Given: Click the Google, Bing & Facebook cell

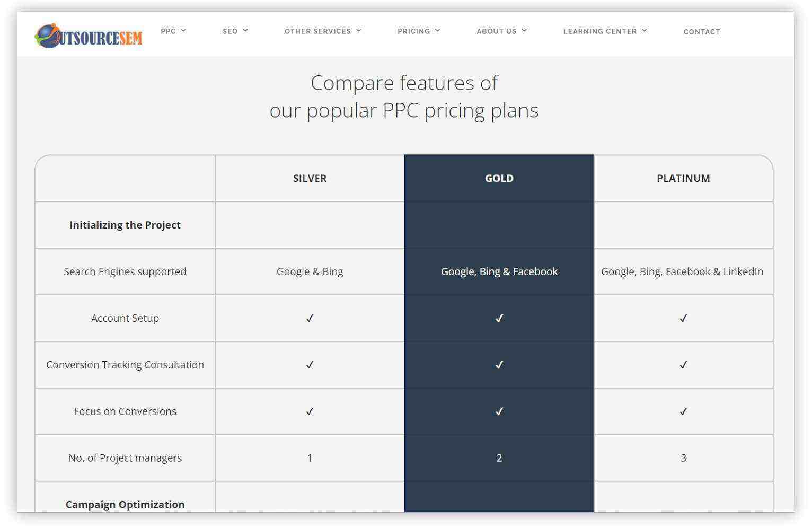Looking at the screenshot, I should click(x=499, y=271).
